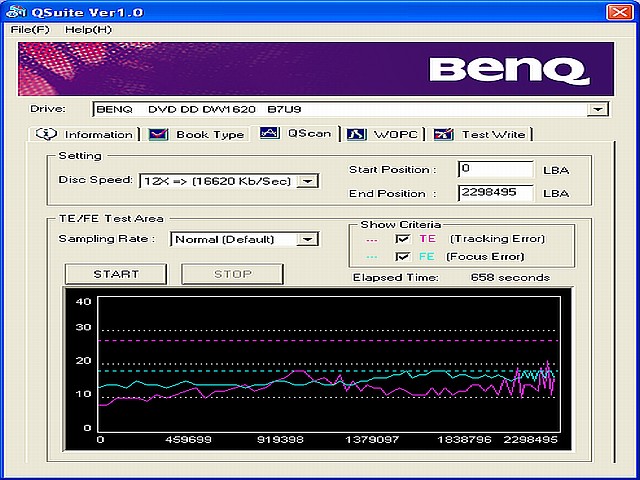The image size is (640, 480).
Task: Click the disabled STOP button
Action: (x=233, y=274)
